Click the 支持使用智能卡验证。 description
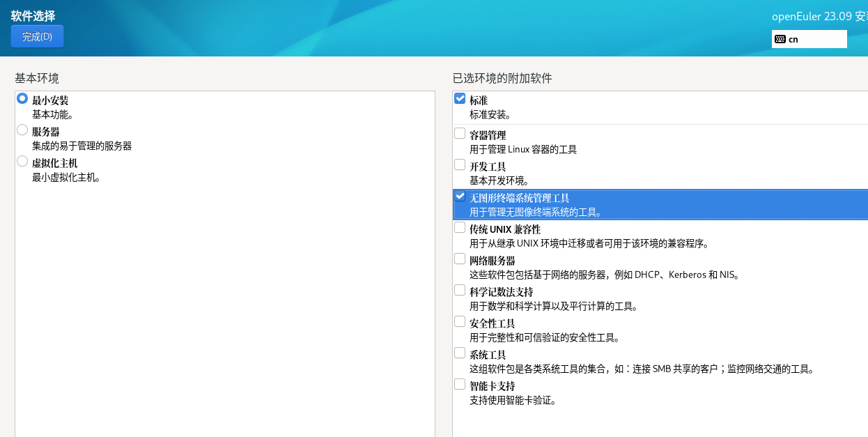 [x=513, y=400]
